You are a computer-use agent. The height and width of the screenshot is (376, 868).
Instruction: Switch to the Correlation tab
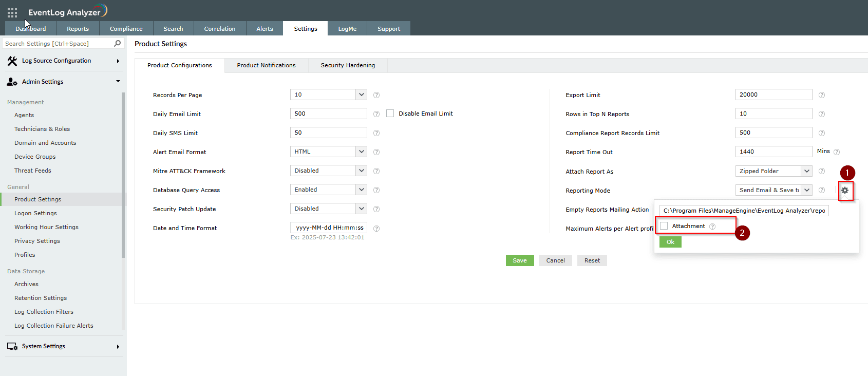pyautogui.click(x=220, y=29)
